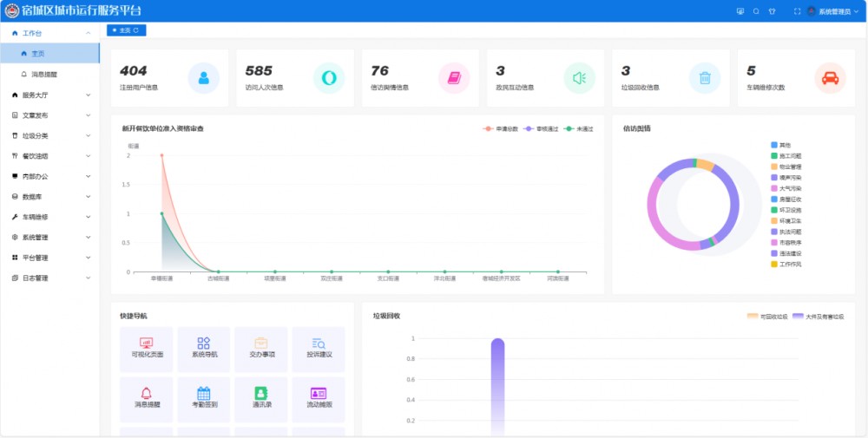Screen dimensions: 868x438
Task: Click the 系统管理员 avatar picture
Action: coord(812,11)
